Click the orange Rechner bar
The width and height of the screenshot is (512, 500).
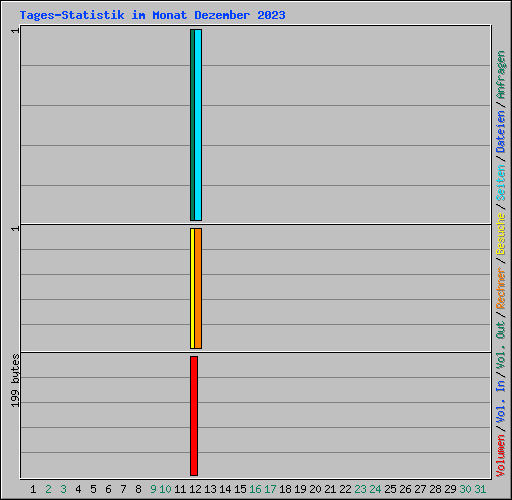[x=198, y=289]
